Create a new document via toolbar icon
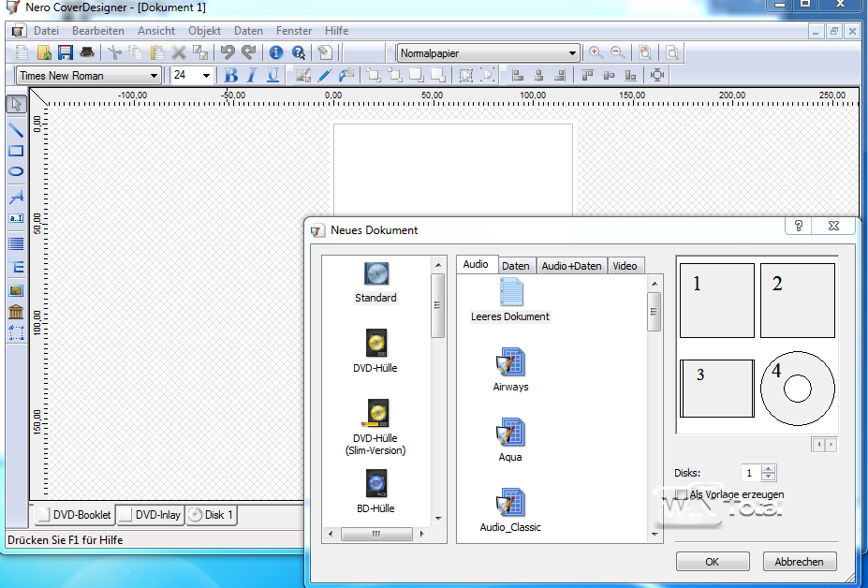The height and width of the screenshot is (588, 868). (22, 53)
